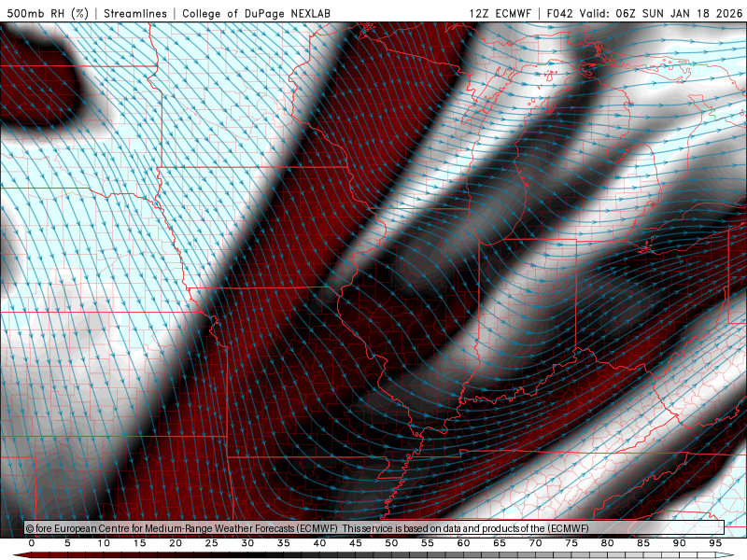The height and width of the screenshot is (560, 747).
Task: Click the '25' label on color scale
Action: [x=212, y=543]
